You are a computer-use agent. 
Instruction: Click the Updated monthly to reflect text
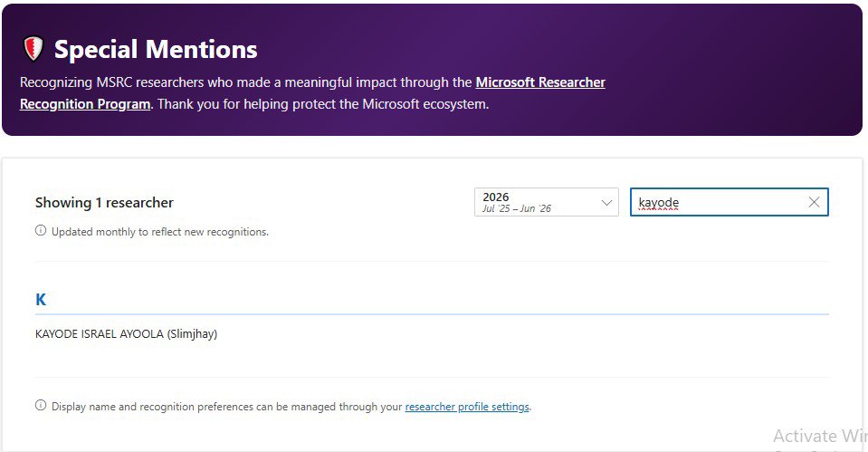point(160,232)
